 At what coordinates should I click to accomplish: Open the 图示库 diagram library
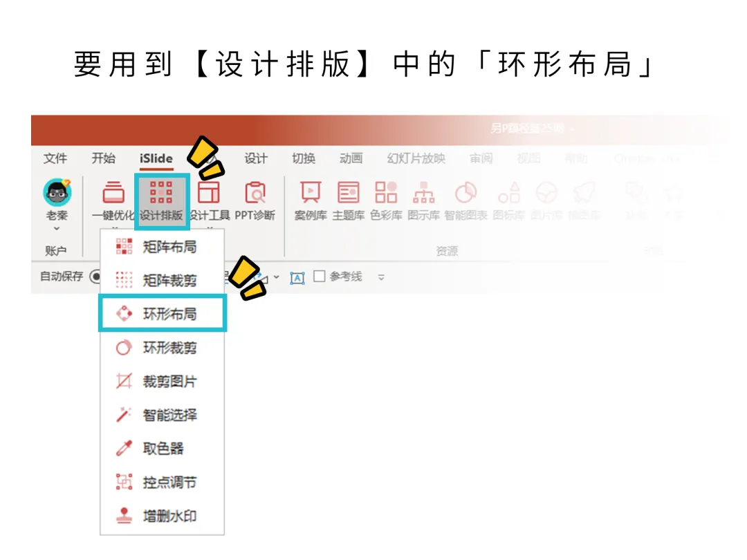click(x=423, y=201)
